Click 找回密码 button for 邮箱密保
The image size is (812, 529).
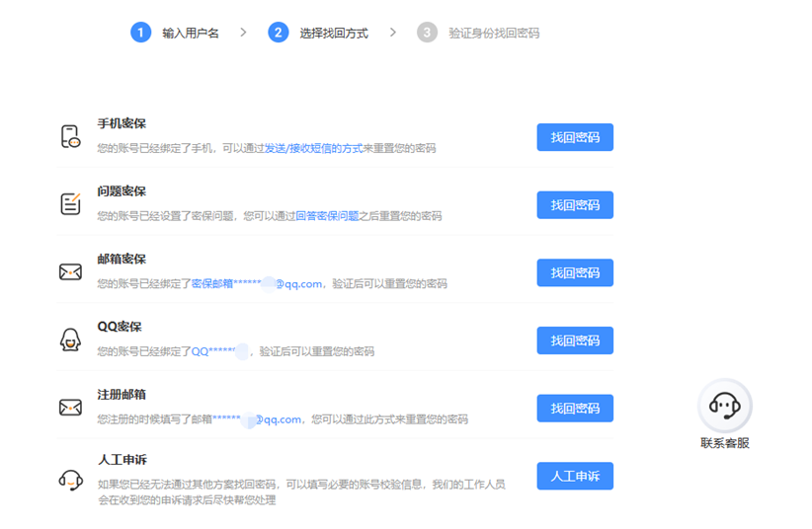pyautogui.click(x=575, y=272)
